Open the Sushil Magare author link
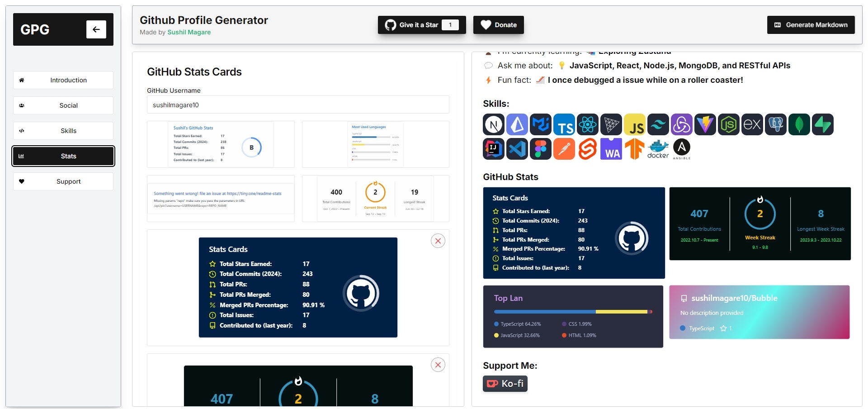Viewport: 868px width, 409px height. [189, 32]
